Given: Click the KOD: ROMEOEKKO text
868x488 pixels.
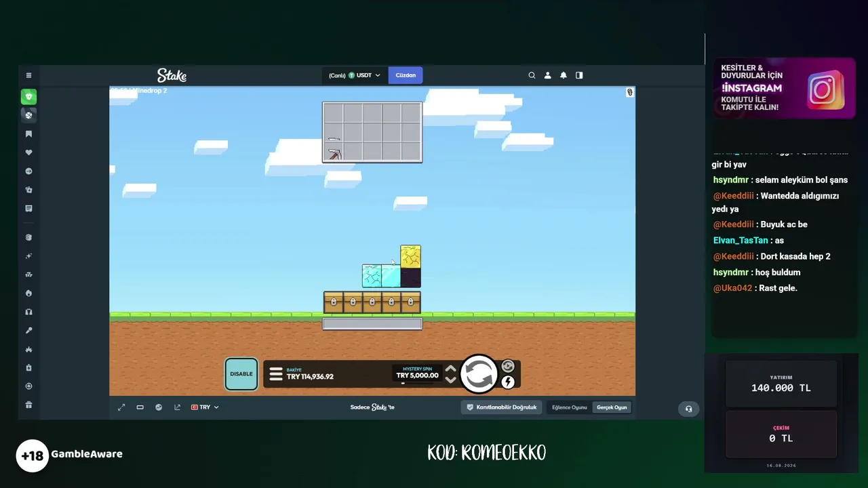Looking at the screenshot, I should (x=486, y=453).
